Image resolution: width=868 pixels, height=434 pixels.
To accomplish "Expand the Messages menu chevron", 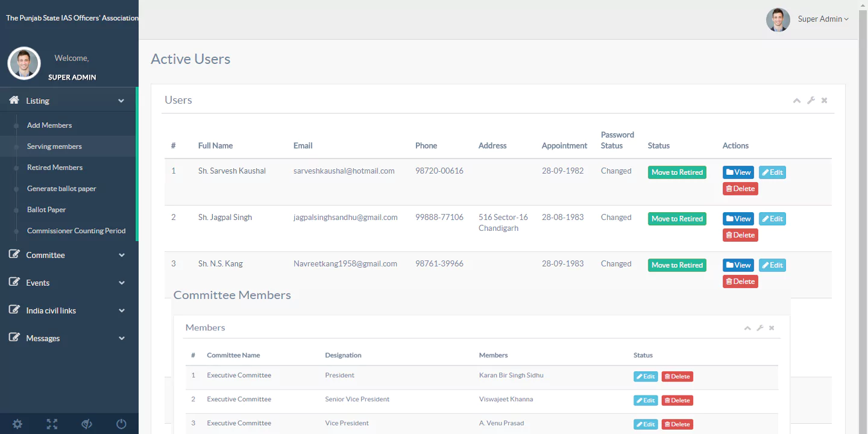I will pyautogui.click(x=121, y=339).
